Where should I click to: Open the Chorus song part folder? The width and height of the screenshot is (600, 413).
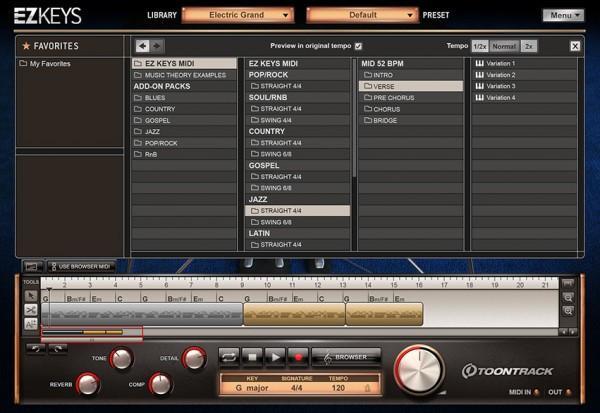click(411, 109)
